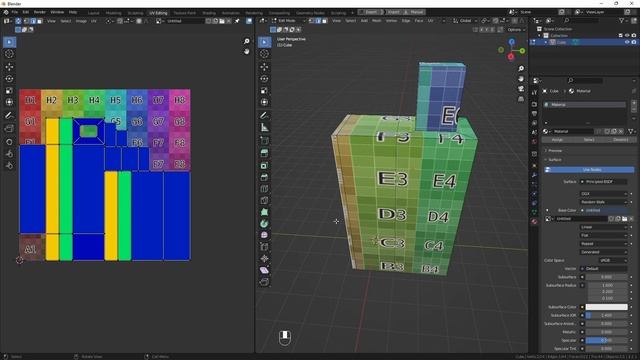Open the Edit Mode dropdown
This screenshot has height=360, width=640.
pos(288,21)
